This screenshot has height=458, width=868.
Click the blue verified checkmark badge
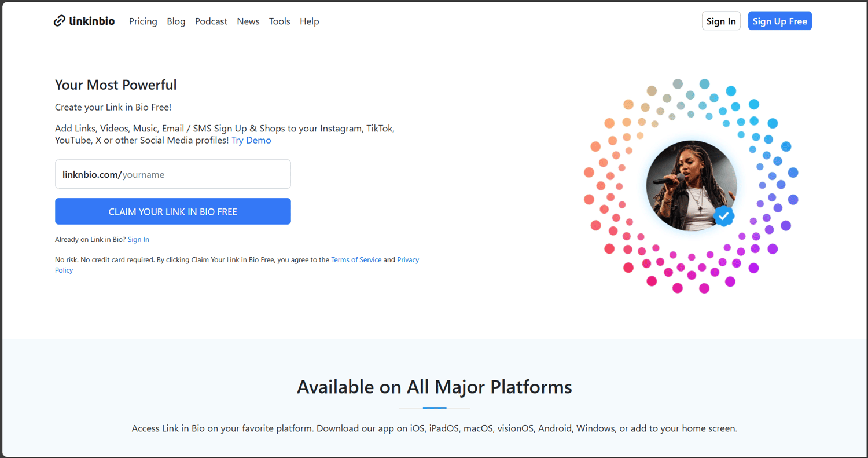coord(723,216)
